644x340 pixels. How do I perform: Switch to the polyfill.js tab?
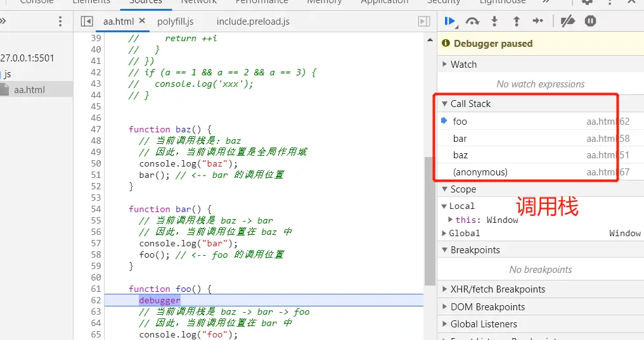[x=176, y=22]
